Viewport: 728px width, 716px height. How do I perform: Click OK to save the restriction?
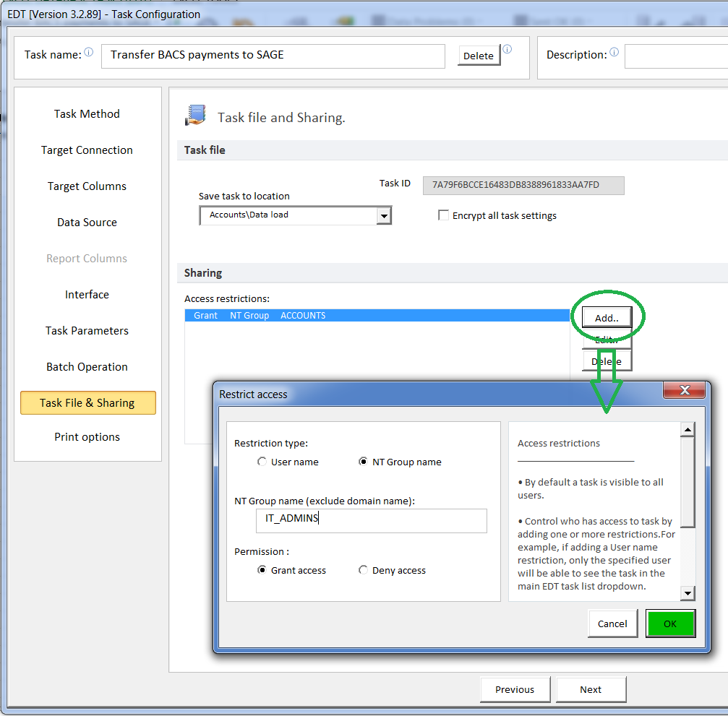tap(670, 623)
